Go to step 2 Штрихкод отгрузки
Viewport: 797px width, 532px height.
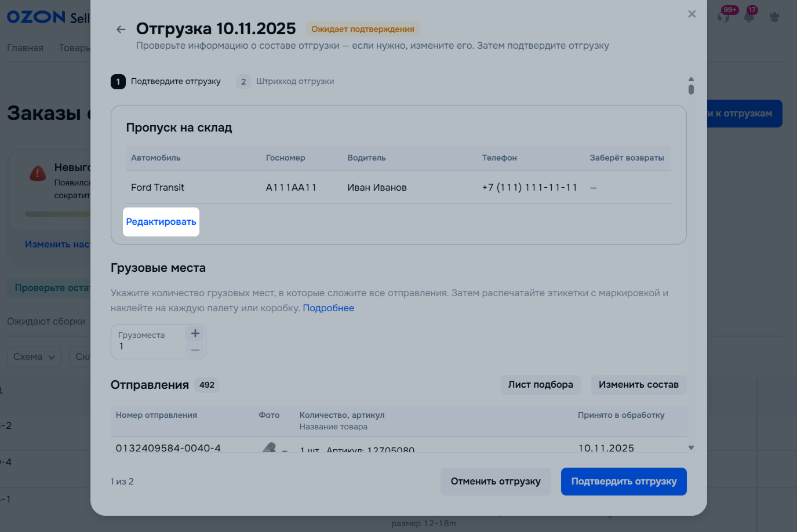285,82
